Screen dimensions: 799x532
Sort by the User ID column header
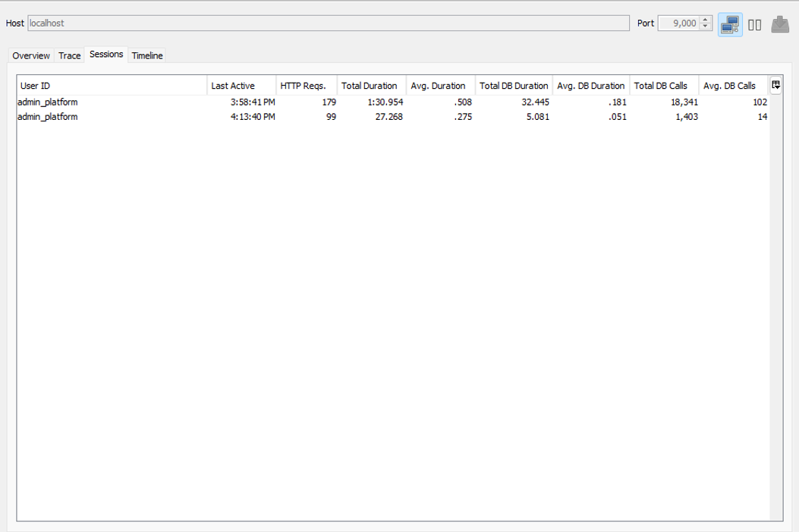point(112,86)
